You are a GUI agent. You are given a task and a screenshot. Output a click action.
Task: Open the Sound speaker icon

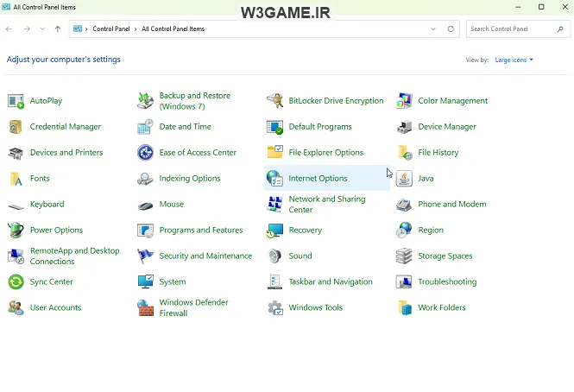coord(275,256)
